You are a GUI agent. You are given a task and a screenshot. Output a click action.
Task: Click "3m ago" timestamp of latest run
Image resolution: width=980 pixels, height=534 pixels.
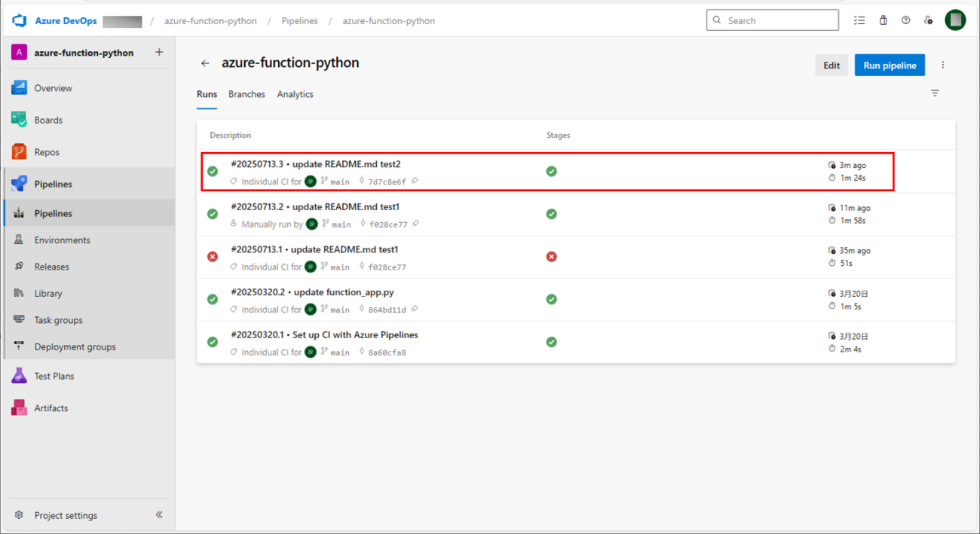click(853, 165)
